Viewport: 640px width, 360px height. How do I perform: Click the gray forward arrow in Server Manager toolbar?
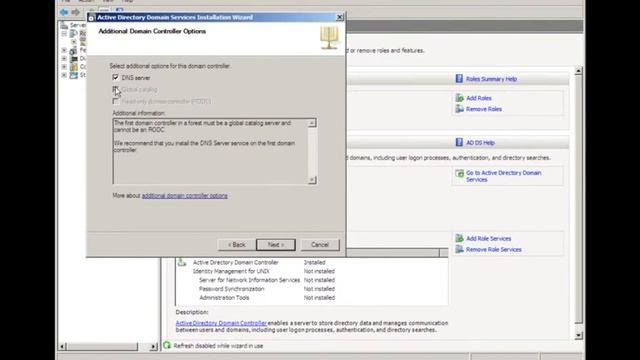[76, 12]
